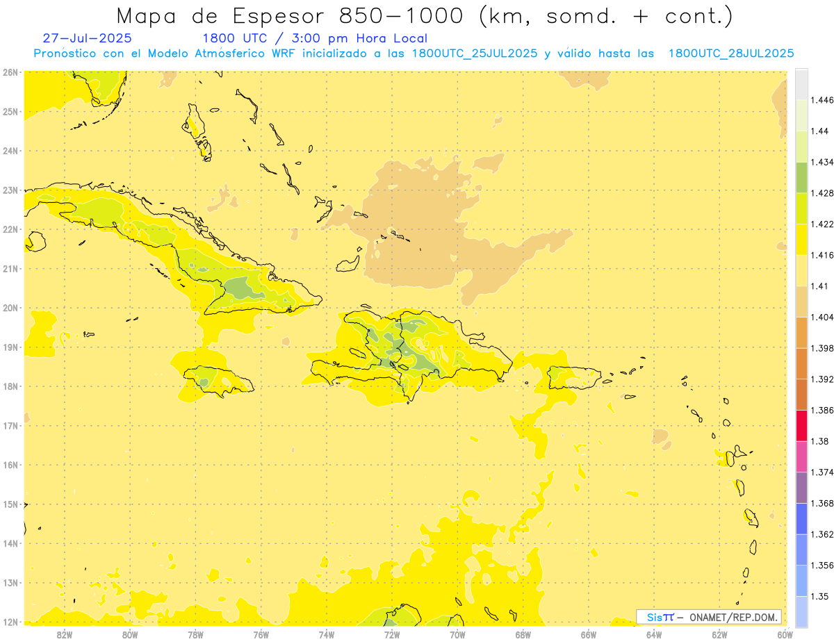This screenshot has height=644, width=834.
Task: Click the '1800 UTC / 3:00 pm Hora Local' text
Action: [x=315, y=38]
